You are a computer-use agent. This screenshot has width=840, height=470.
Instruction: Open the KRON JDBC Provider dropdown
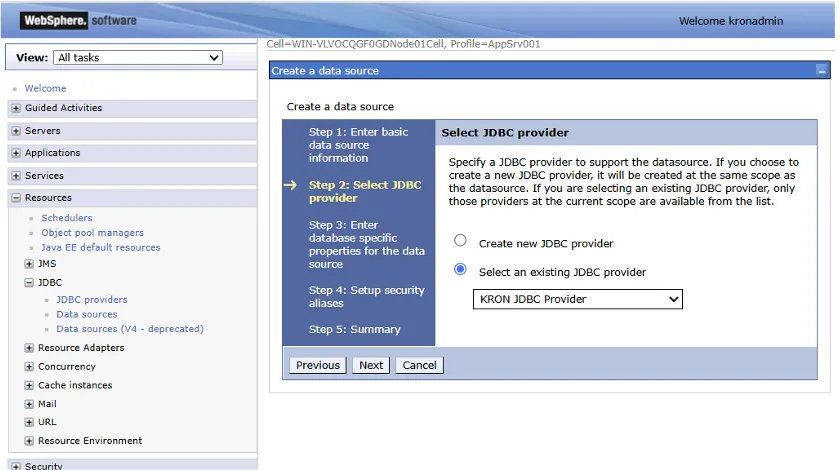click(x=578, y=300)
